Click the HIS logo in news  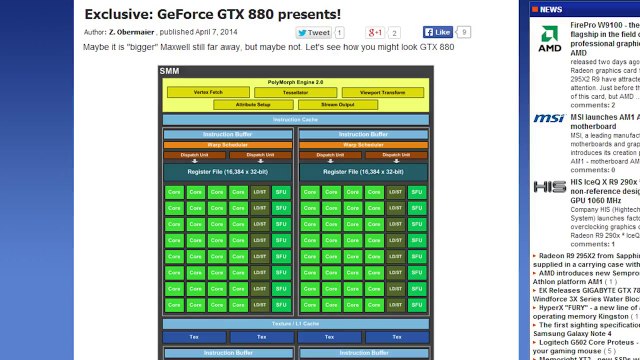(x=550, y=187)
